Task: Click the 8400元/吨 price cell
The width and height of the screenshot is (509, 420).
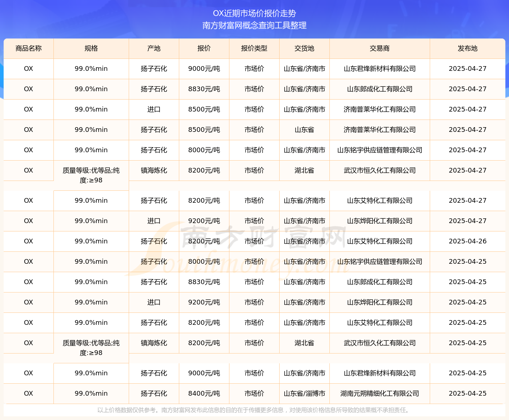Action: click(204, 393)
